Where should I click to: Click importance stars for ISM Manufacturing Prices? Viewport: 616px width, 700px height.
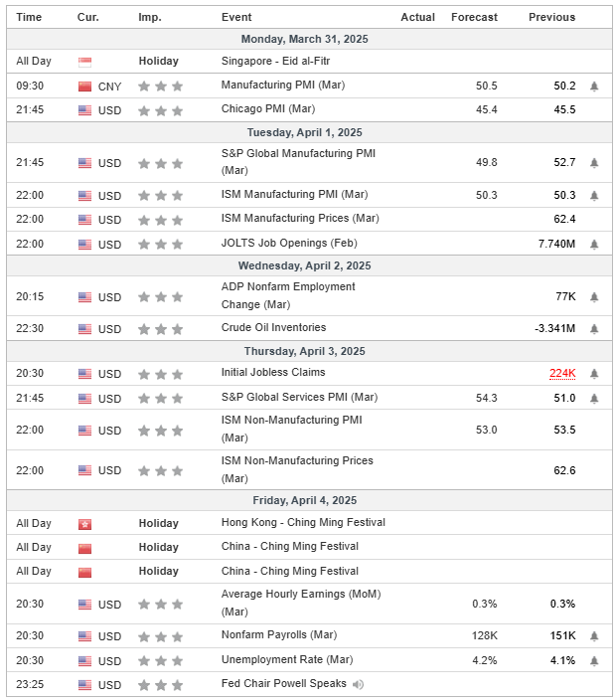point(161,220)
